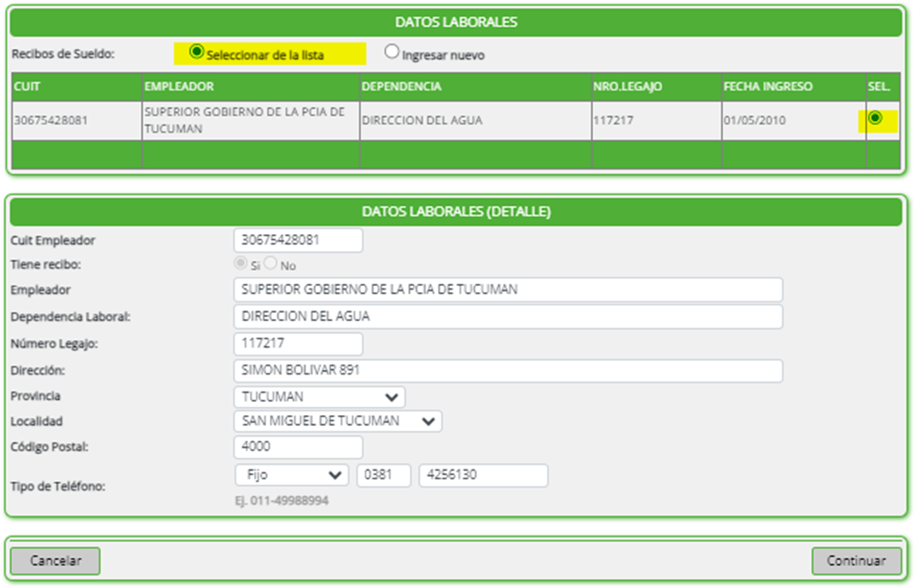The width and height of the screenshot is (915, 588).
Task: Open the Tipo de Teléfono 'Fijo' dropdown
Action: (291, 475)
